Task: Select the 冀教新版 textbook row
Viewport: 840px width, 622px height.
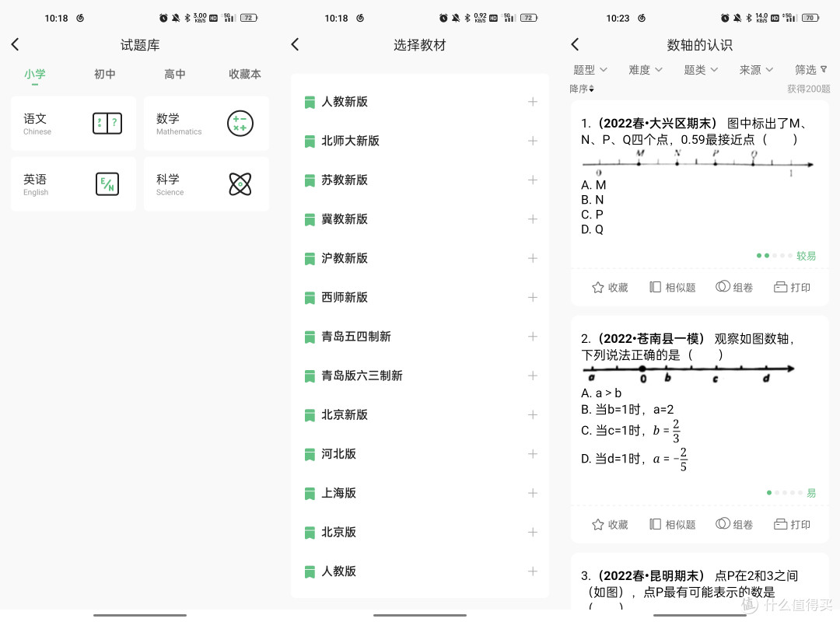Action: click(420, 219)
